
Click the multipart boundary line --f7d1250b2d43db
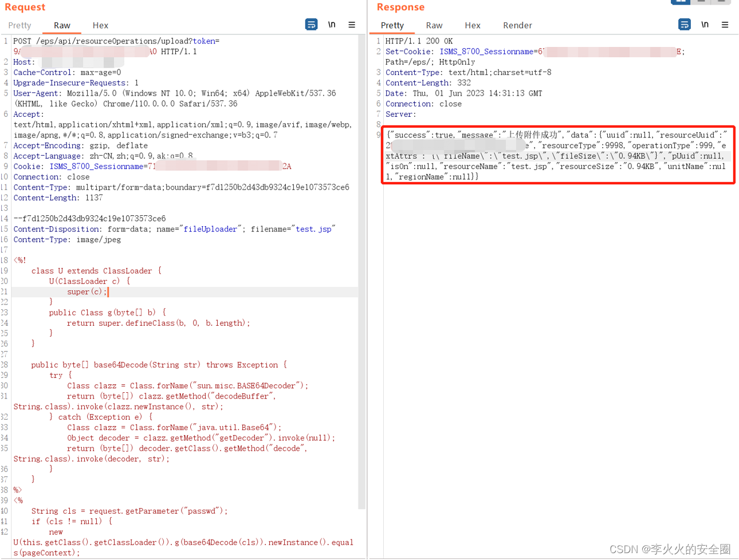89,219
